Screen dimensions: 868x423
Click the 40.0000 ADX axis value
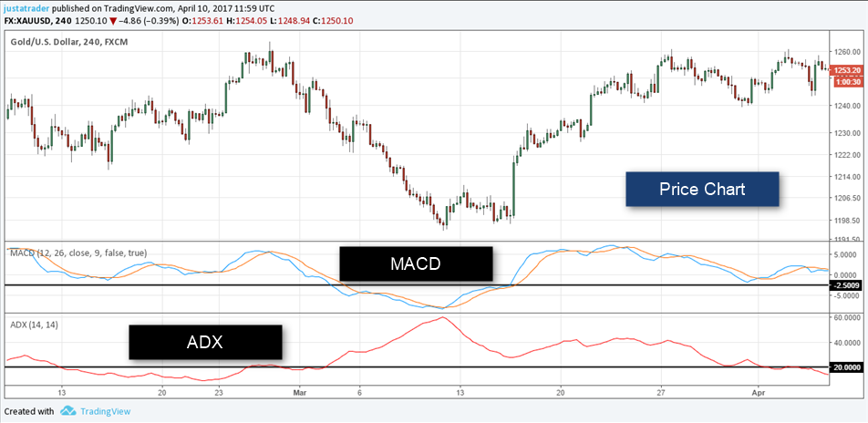[848, 343]
